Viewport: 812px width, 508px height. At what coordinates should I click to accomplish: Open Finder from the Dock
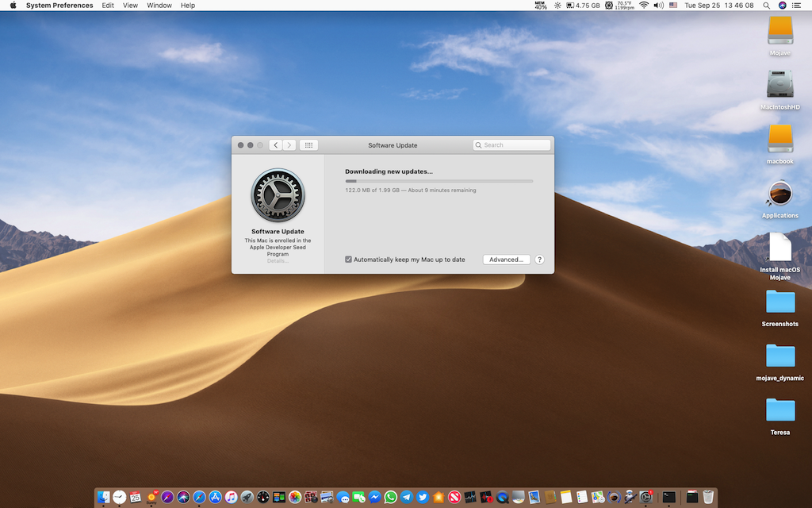(x=104, y=497)
